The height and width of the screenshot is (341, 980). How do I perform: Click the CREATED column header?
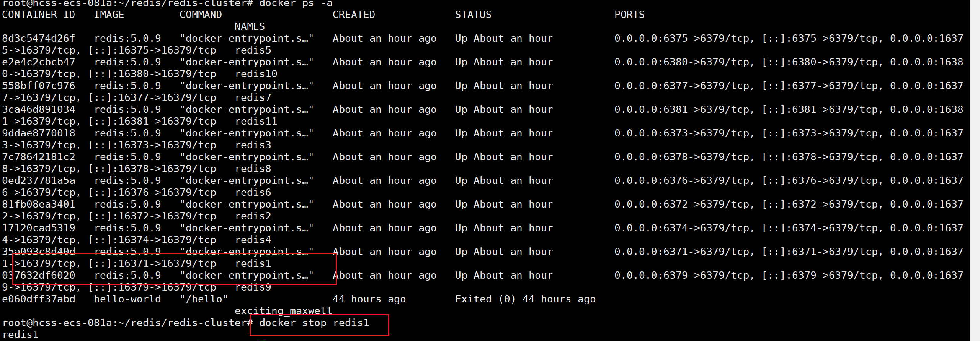click(354, 15)
